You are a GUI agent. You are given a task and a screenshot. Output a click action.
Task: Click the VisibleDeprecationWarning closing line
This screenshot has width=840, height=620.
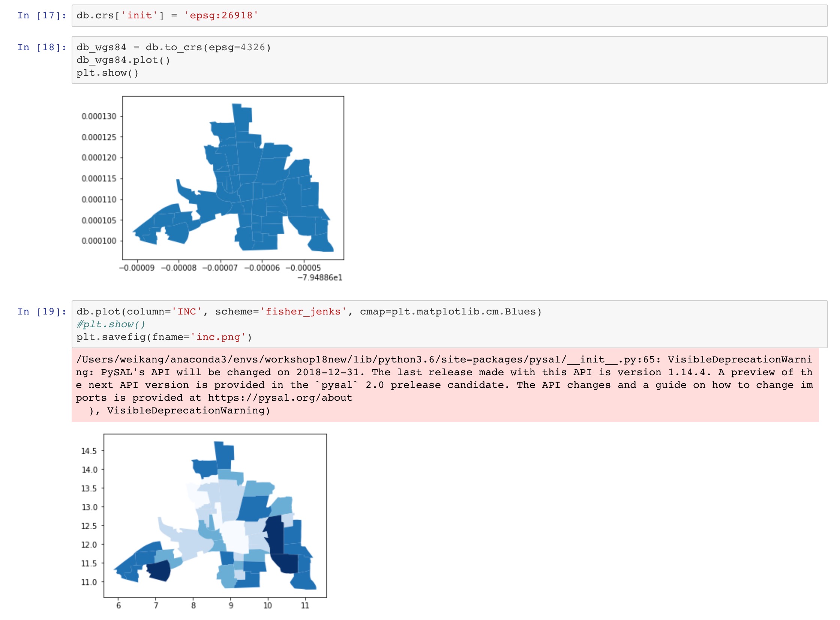(180, 411)
